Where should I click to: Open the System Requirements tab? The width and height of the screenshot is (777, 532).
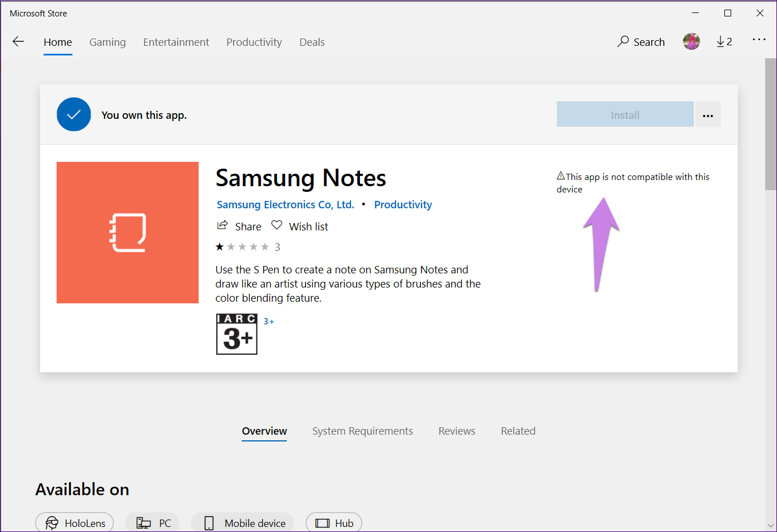362,431
